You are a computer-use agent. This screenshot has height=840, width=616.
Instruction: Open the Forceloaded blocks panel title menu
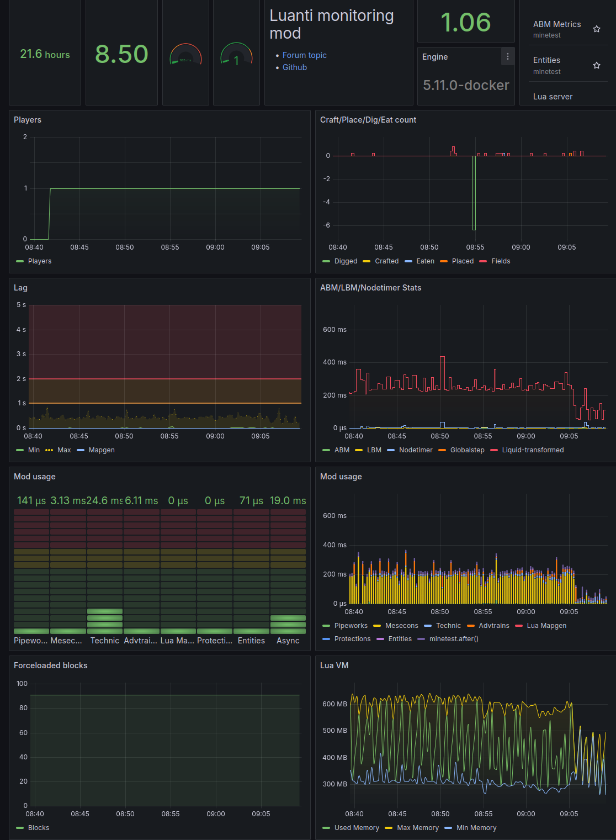(50, 665)
